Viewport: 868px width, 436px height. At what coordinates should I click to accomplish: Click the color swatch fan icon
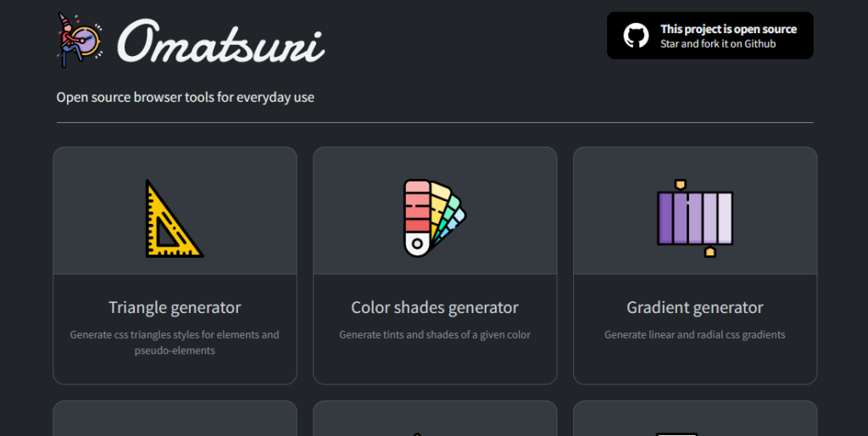(435, 218)
